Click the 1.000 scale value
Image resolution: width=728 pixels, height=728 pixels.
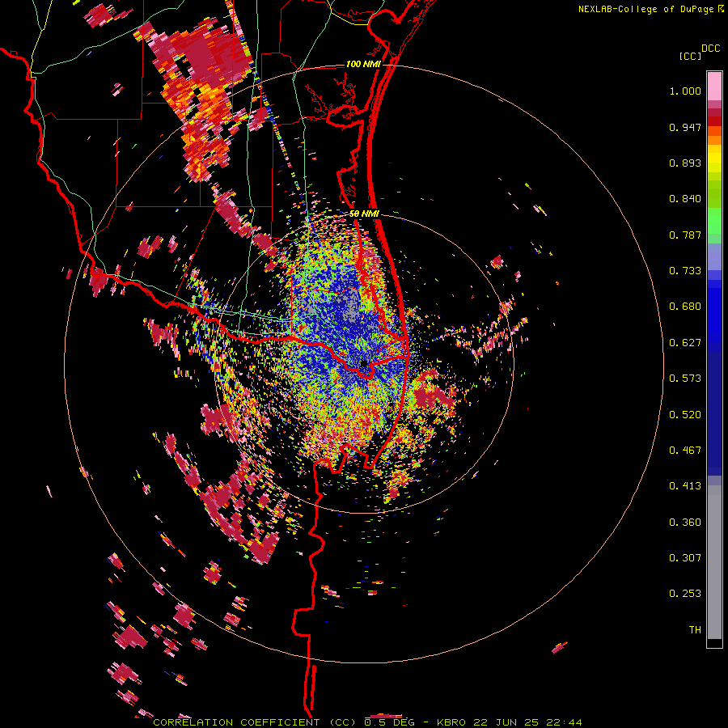[685, 91]
